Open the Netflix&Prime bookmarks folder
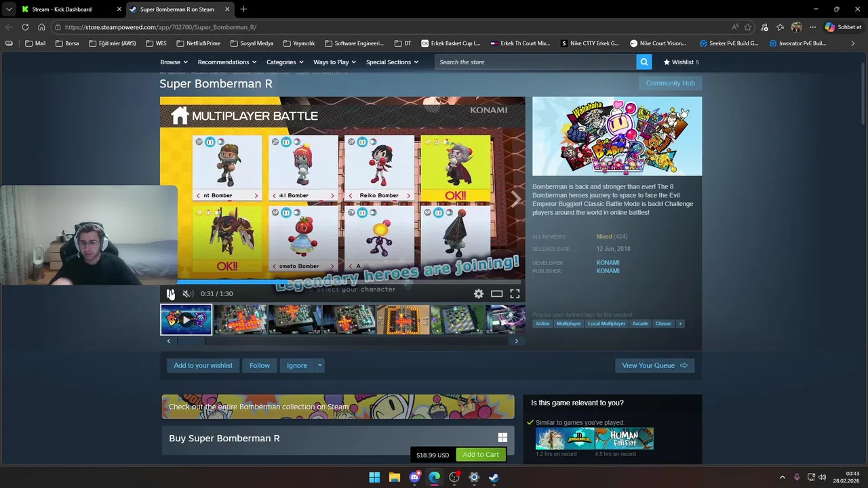Screen dimensions: 868x488 click(x=198, y=43)
